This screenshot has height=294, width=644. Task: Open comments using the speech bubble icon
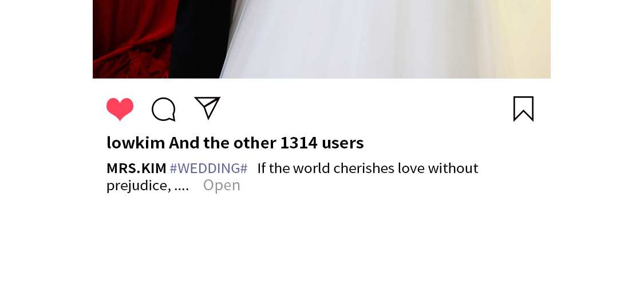pos(164,109)
